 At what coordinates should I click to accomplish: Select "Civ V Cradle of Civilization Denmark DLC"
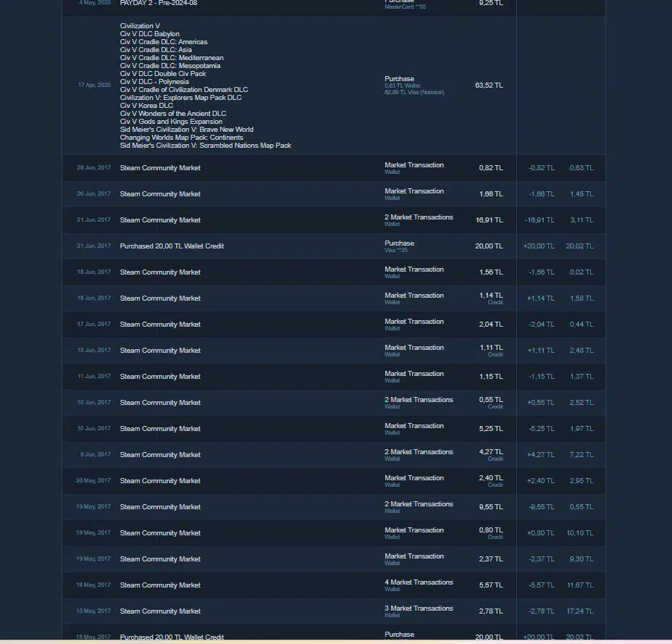pyautogui.click(x=184, y=90)
